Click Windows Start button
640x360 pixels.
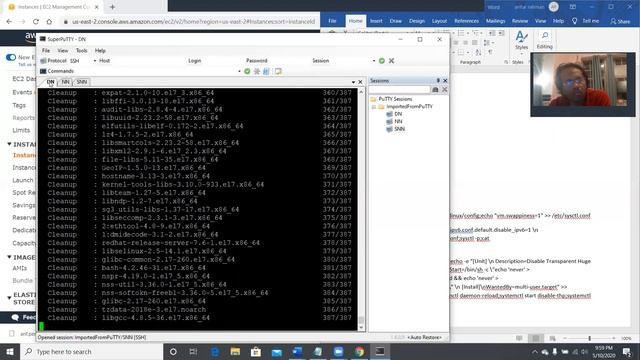tap(10, 351)
